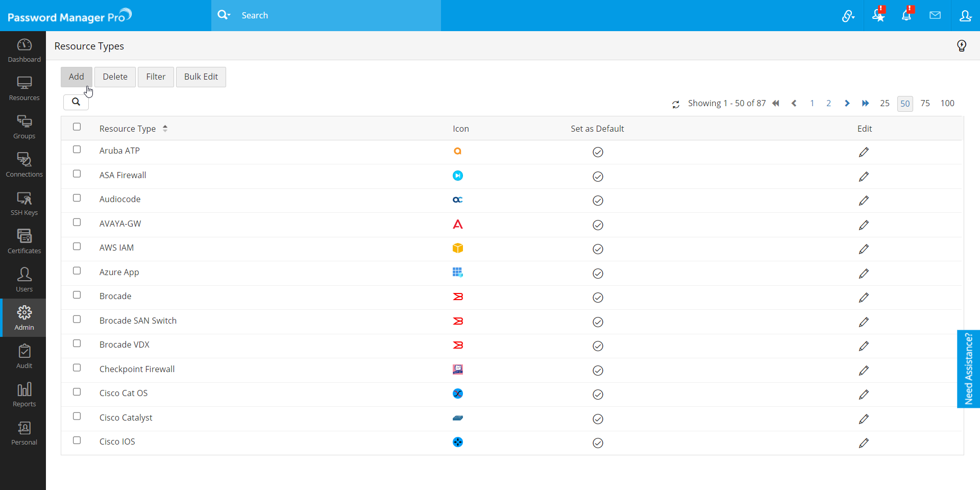Check the ASA Firewall row checkbox
The height and width of the screenshot is (490, 980).
[77, 174]
